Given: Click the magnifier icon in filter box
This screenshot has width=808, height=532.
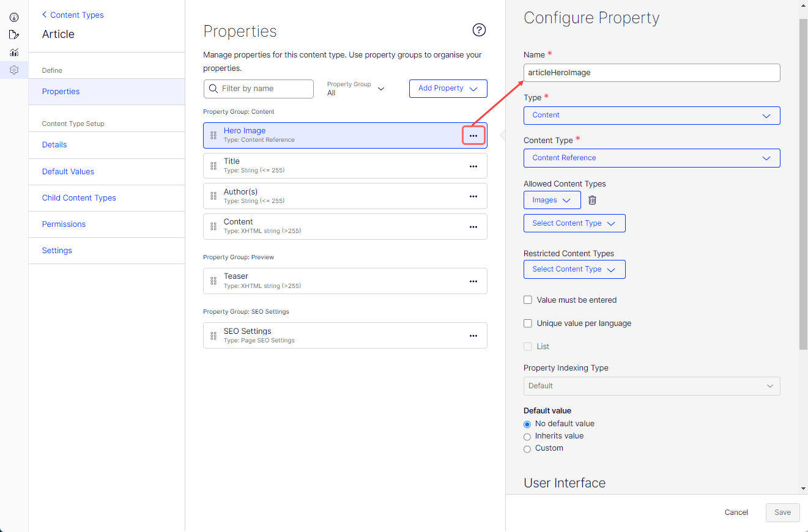Looking at the screenshot, I should [213, 89].
